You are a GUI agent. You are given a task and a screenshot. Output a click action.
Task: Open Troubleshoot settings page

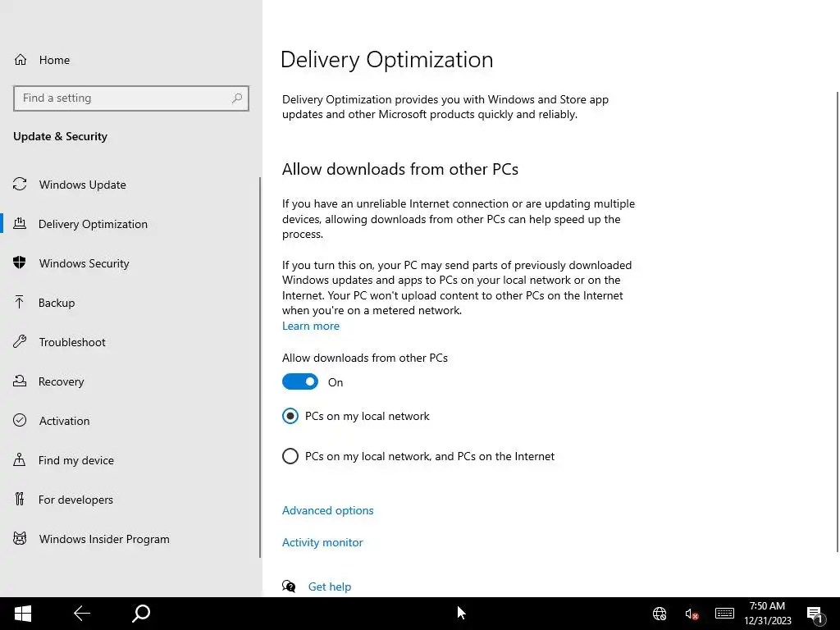point(130,342)
